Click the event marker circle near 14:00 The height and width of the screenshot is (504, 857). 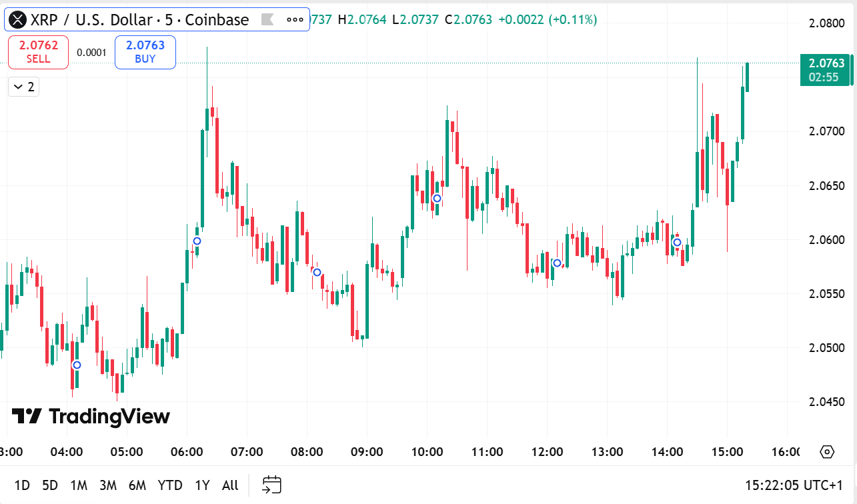tap(677, 242)
